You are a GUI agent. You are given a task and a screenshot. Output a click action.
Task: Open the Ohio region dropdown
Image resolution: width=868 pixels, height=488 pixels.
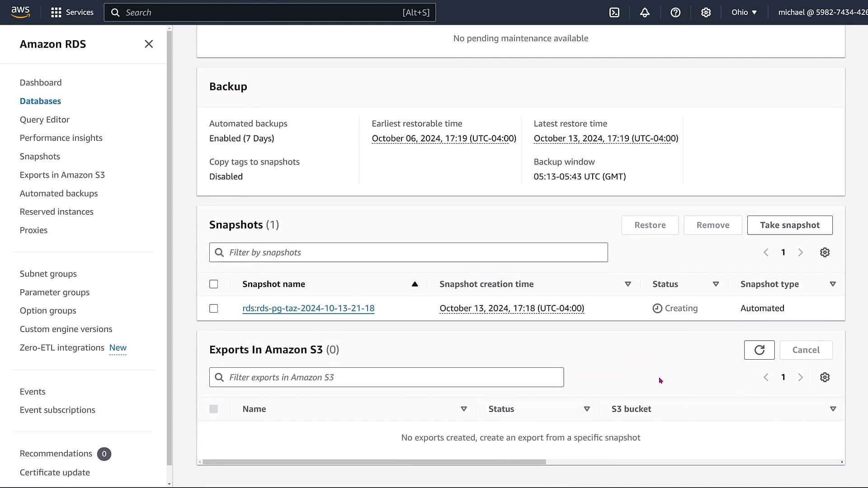coord(744,13)
